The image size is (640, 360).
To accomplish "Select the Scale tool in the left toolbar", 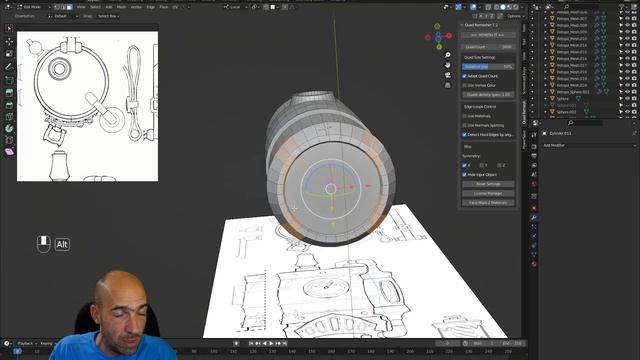I will click(9, 53).
